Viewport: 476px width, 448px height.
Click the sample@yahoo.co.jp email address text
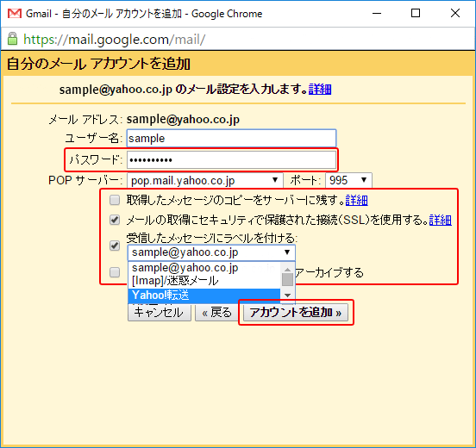[x=183, y=120]
